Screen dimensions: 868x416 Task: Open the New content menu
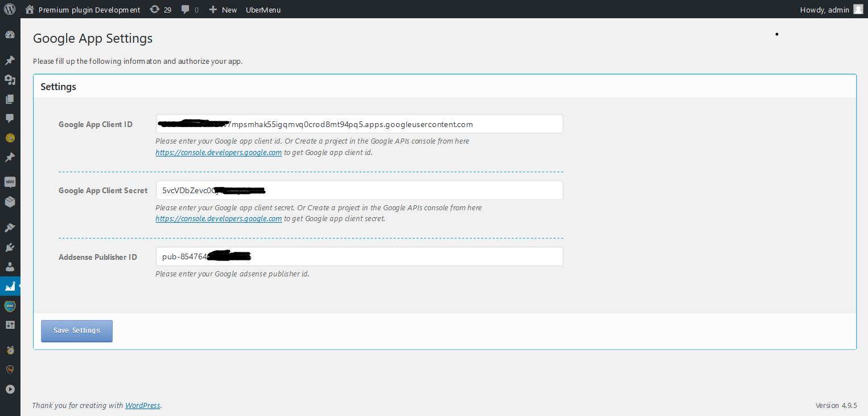tap(223, 10)
